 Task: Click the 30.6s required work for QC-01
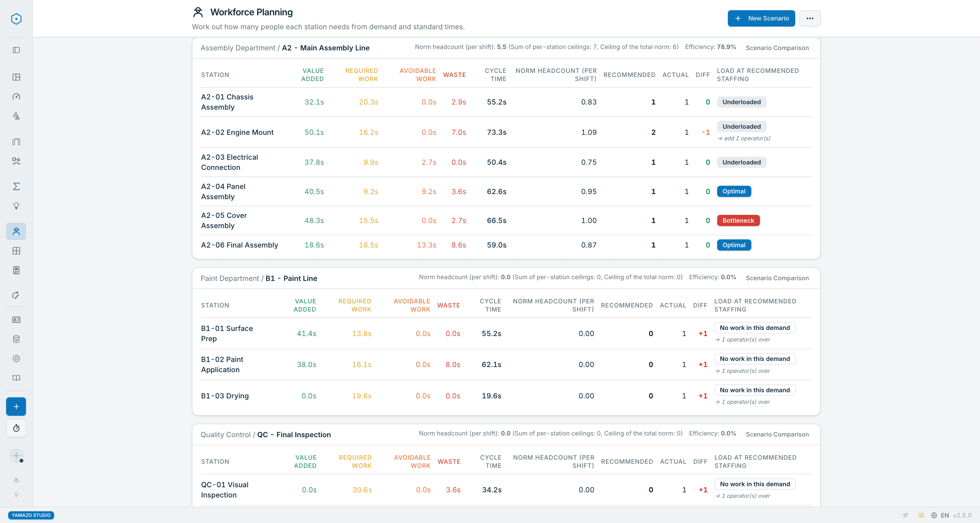pyautogui.click(x=362, y=490)
